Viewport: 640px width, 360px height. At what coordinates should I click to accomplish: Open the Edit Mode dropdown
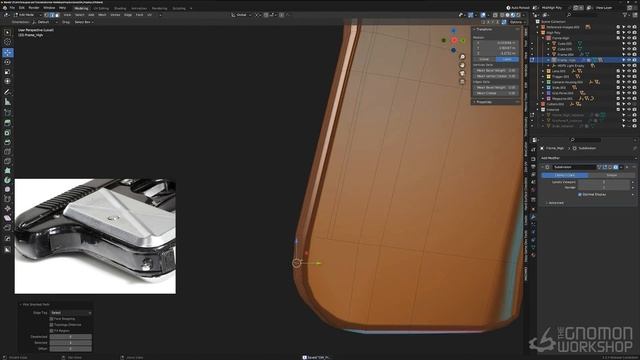coord(26,15)
